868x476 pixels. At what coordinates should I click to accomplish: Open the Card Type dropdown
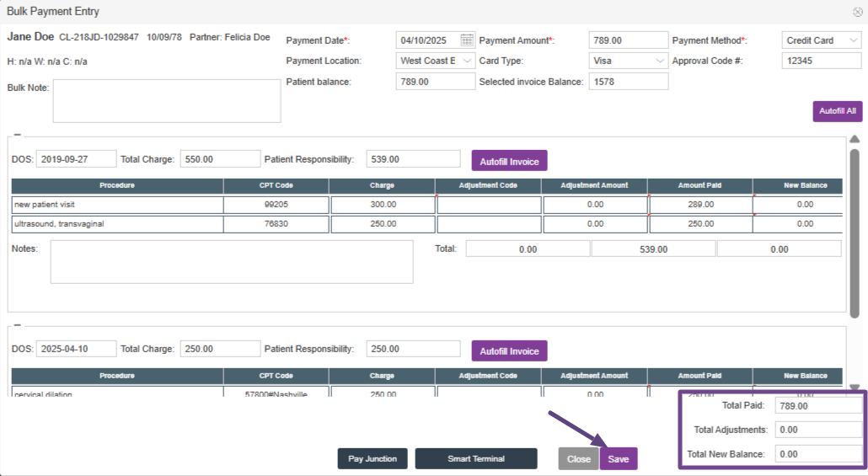[628, 61]
